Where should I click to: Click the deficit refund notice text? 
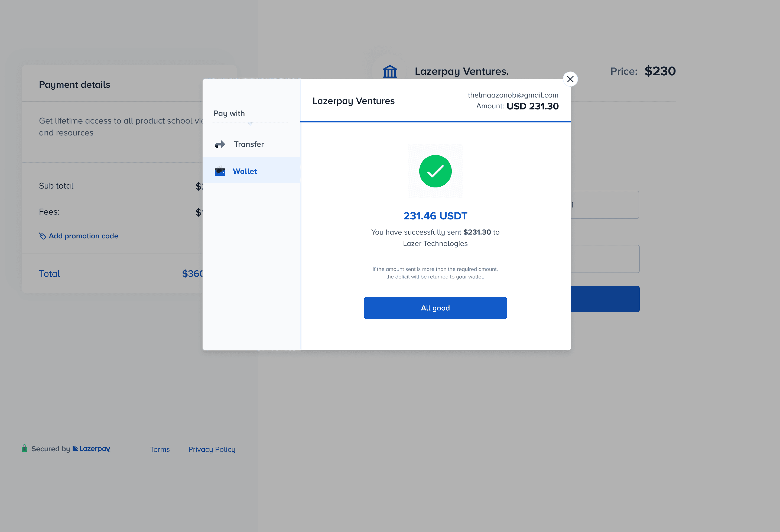click(435, 273)
